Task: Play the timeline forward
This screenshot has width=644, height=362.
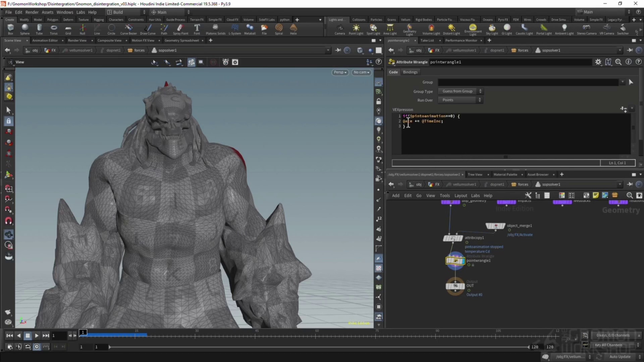Action: 37,336
